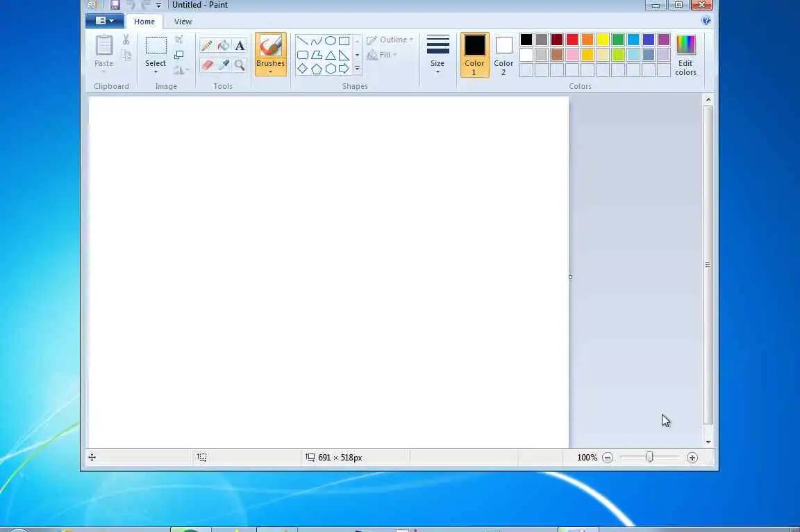800x532 pixels.
Task: Pick the green color swatch
Action: [x=618, y=40]
